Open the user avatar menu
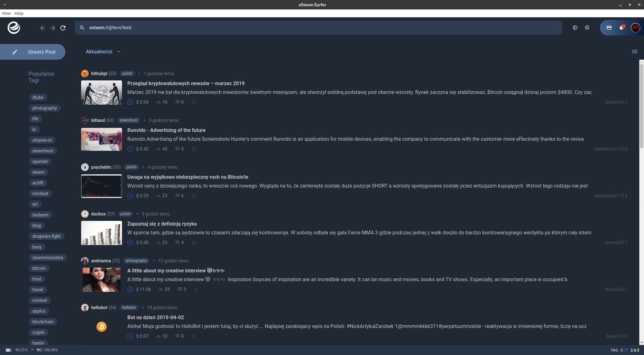Image resolution: width=644 pixels, height=355 pixels. click(635, 28)
